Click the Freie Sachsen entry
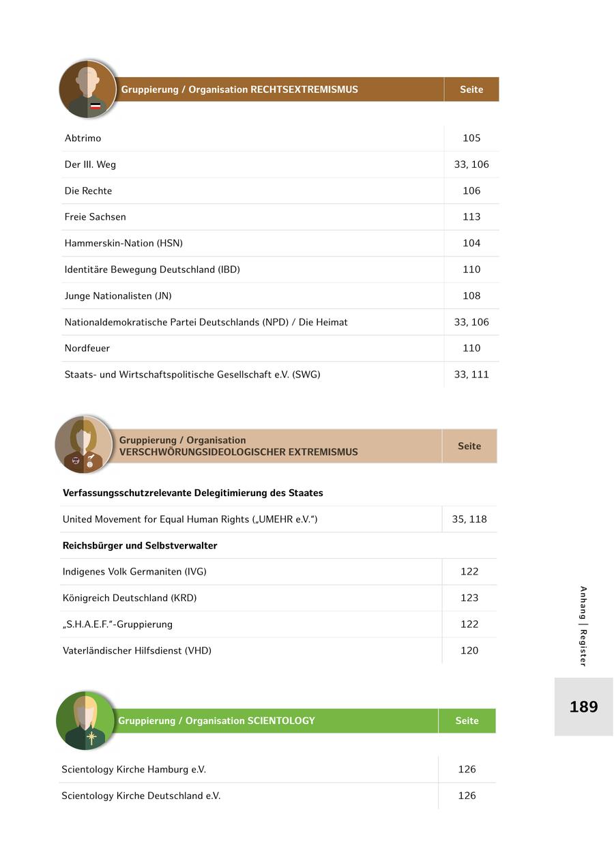Image resolution: width=614 pixels, height=868 pixels. click(96, 217)
